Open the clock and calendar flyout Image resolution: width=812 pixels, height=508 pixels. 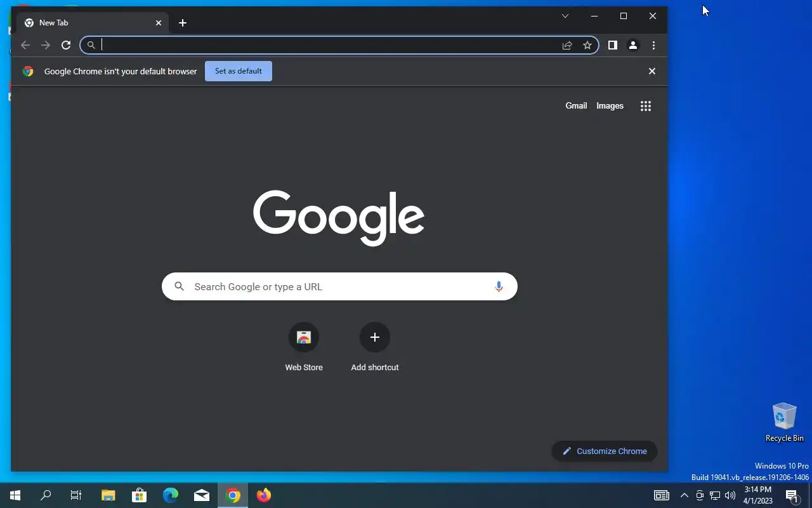pyautogui.click(x=758, y=495)
